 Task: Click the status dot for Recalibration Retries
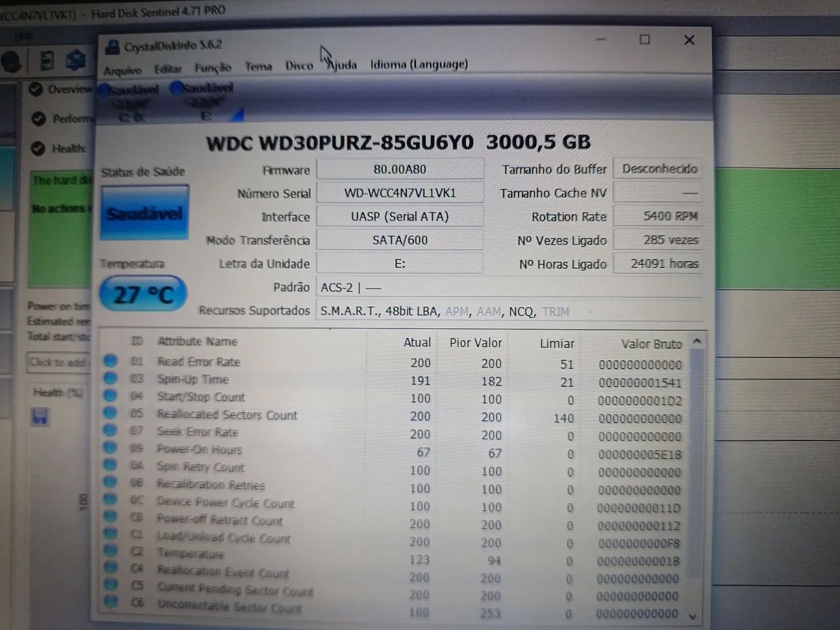110,482
